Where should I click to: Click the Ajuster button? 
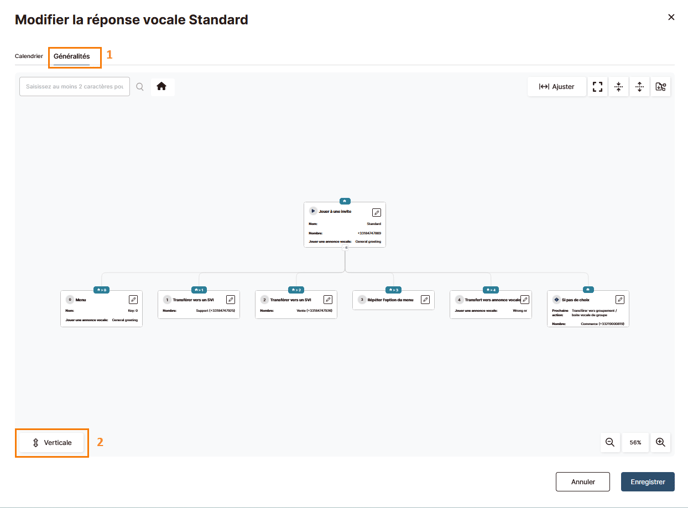556,86
